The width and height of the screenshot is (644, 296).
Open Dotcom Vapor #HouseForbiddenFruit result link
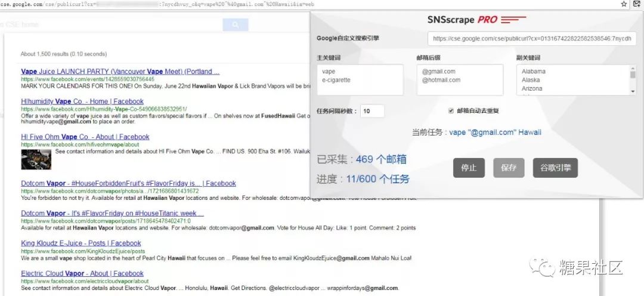coord(128,183)
